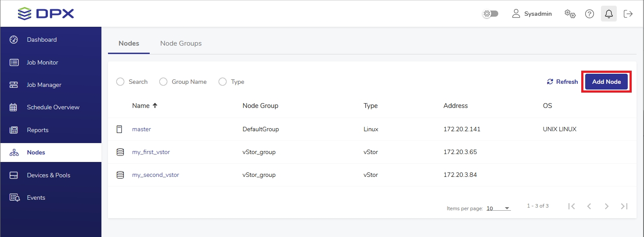Open the settings gears icon
The height and width of the screenshot is (237, 644).
[x=570, y=14]
